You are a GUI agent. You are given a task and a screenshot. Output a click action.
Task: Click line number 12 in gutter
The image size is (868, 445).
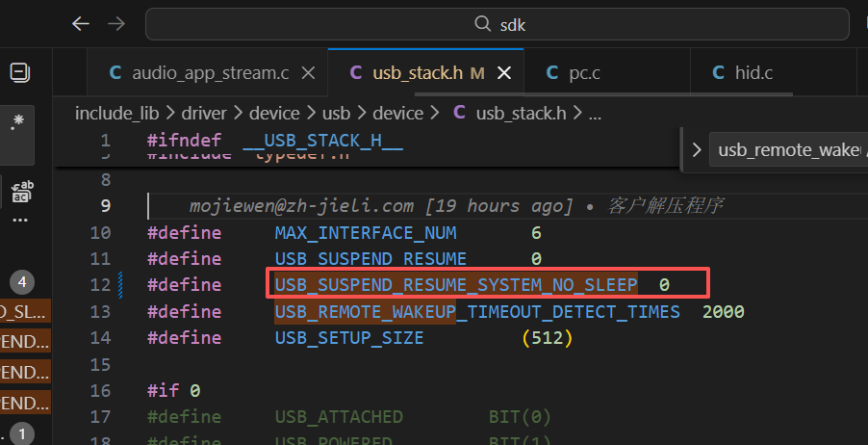[x=100, y=285]
